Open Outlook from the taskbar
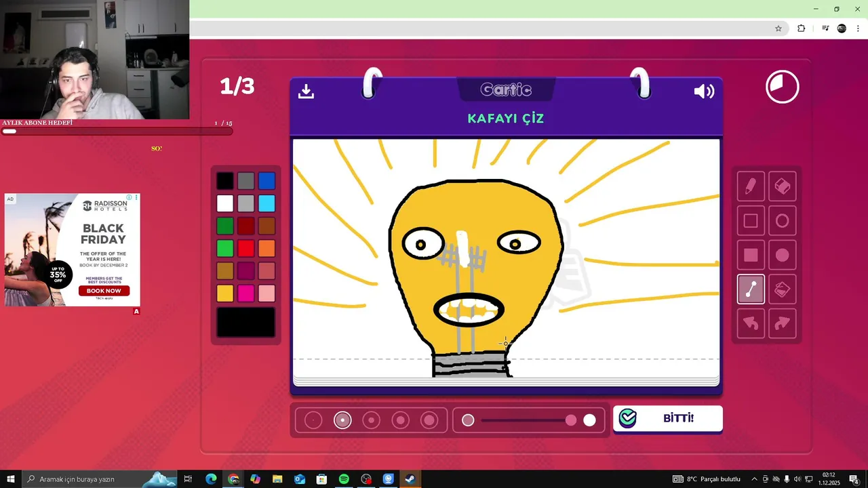This screenshot has width=868, height=488. pyautogui.click(x=300, y=479)
